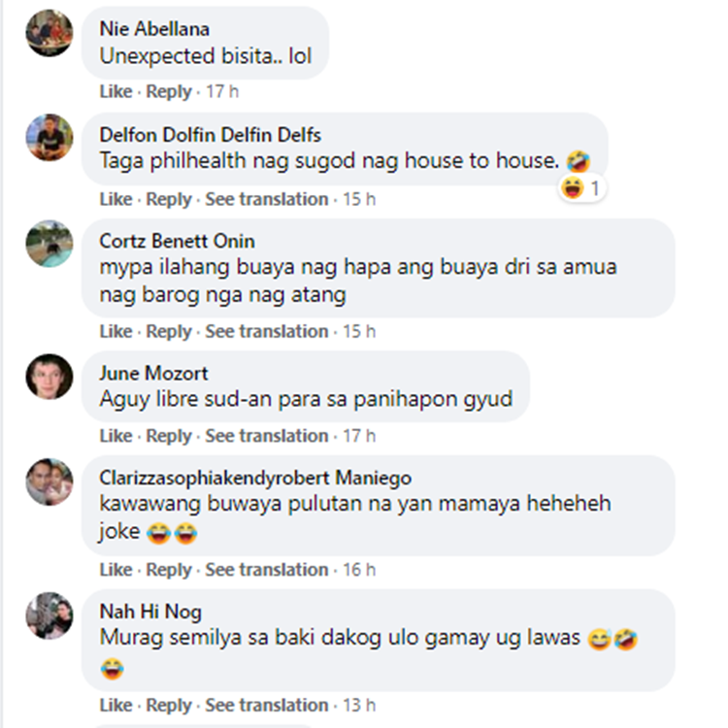
Task: Like Delfon Dolfin's philhealth comment
Action: point(116,199)
